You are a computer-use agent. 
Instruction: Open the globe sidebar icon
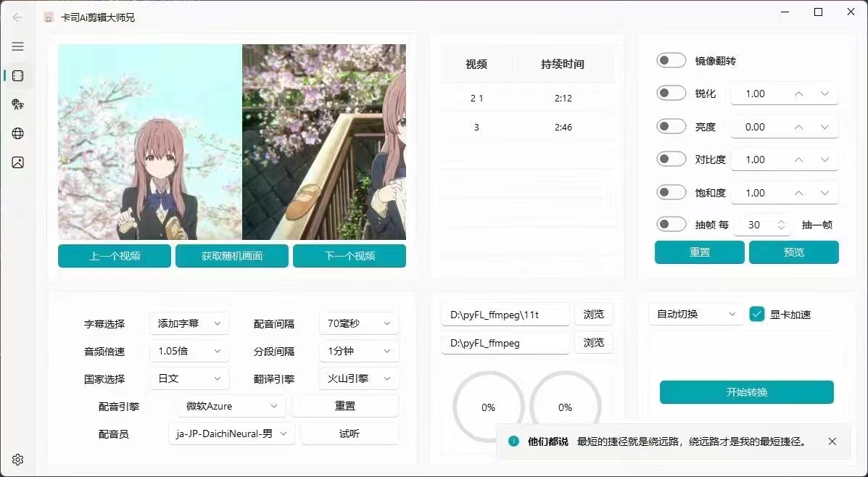[17, 133]
